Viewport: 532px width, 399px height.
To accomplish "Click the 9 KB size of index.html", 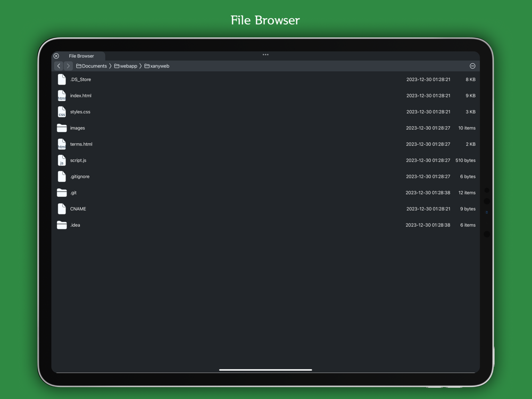I will [470, 96].
